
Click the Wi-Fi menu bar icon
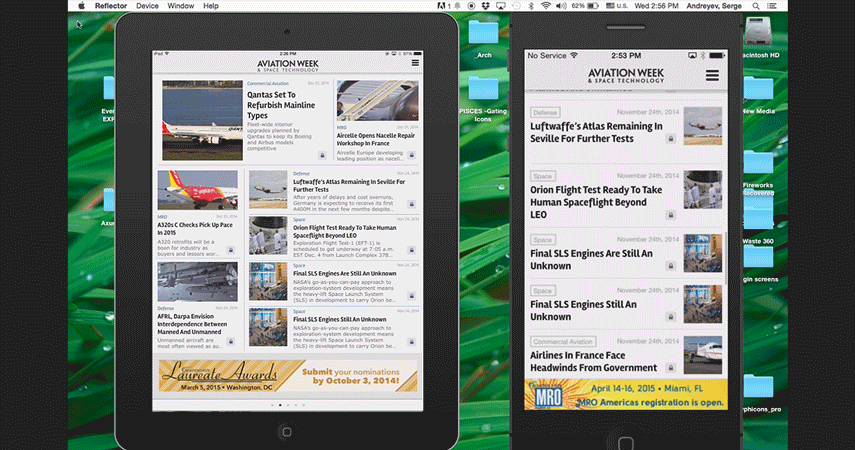[x=546, y=6]
